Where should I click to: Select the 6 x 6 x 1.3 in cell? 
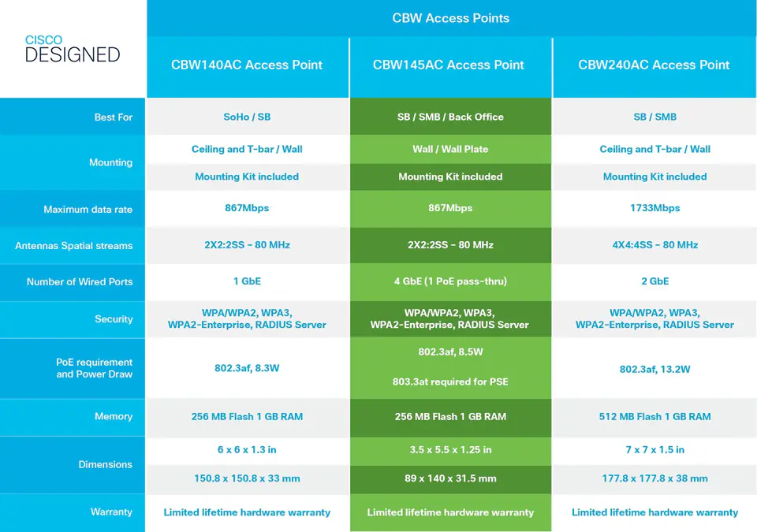pyautogui.click(x=247, y=450)
